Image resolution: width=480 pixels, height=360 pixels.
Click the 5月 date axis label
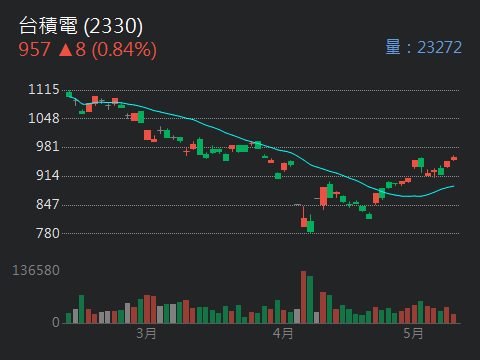[413, 333]
